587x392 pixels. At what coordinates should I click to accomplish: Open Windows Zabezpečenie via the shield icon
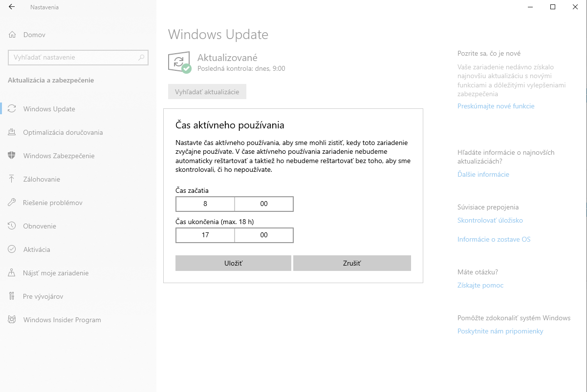[x=12, y=156]
